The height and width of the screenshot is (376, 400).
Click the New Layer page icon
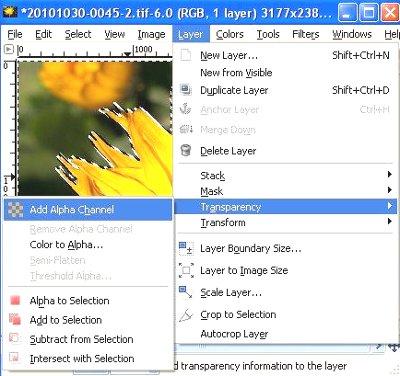pos(186,55)
